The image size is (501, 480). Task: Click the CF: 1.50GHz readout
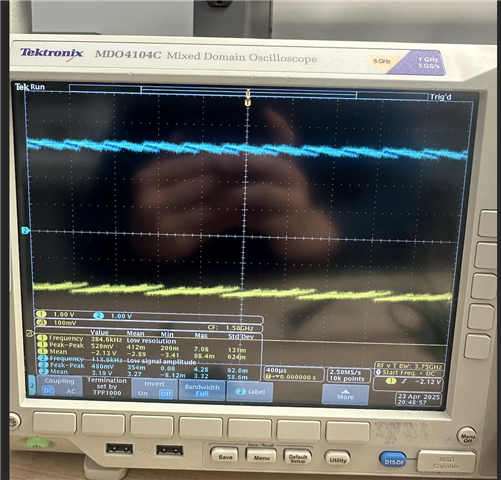coord(230,328)
